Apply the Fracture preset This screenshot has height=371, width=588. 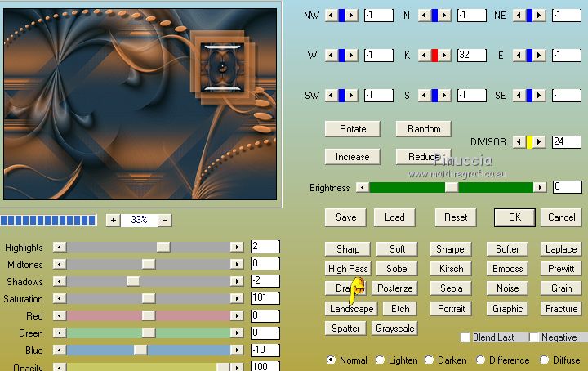point(561,309)
